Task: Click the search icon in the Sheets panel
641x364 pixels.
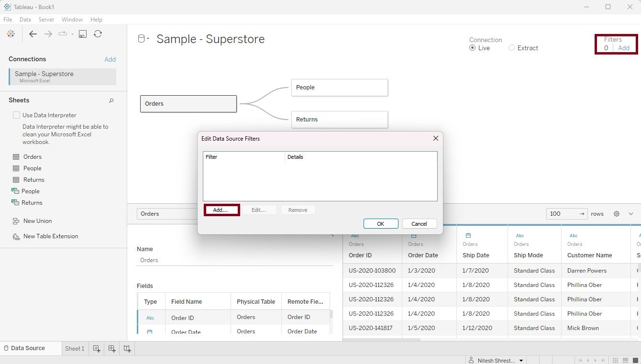Action: click(111, 100)
